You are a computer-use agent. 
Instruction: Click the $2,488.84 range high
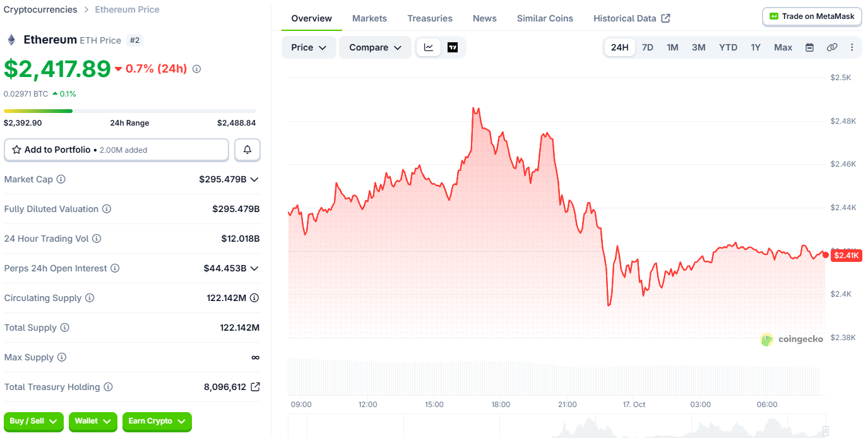pyautogui.click(x=237, y=123)
